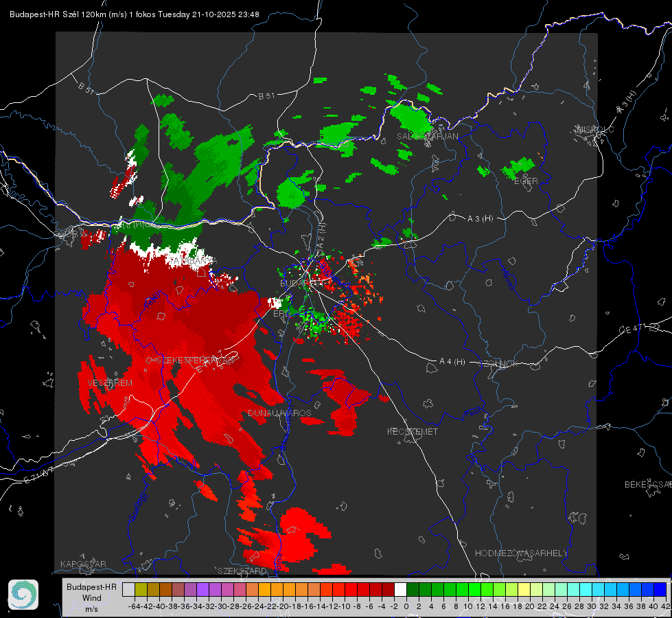Select the white swatch in the wind legend
Viewport: 672px width, 618px height.
400,589
